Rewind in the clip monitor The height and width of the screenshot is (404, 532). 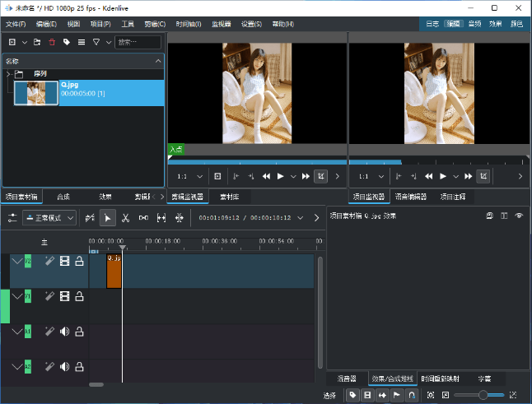point(266,176)
